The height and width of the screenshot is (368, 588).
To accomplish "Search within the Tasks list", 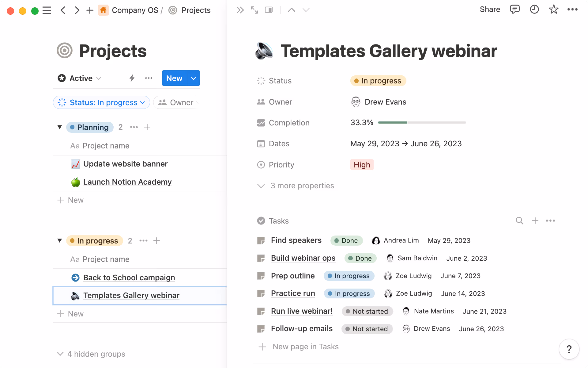I will [x=519, y=220].
